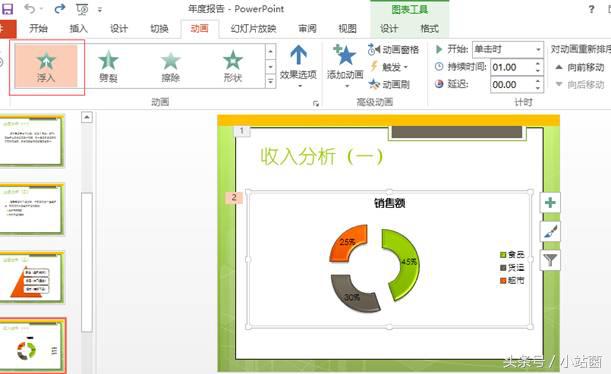Click the chart title 销售额
This screenshot has height=374, width=611.
point(390,203)
